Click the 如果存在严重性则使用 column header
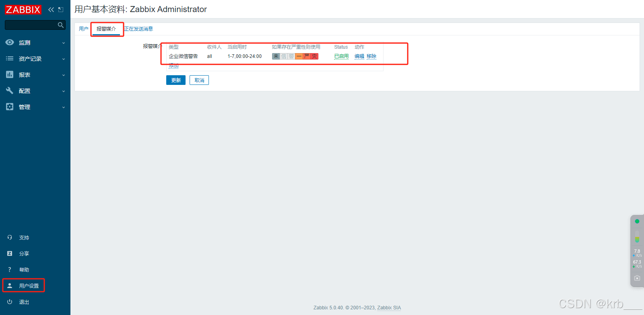 (296, 47)
